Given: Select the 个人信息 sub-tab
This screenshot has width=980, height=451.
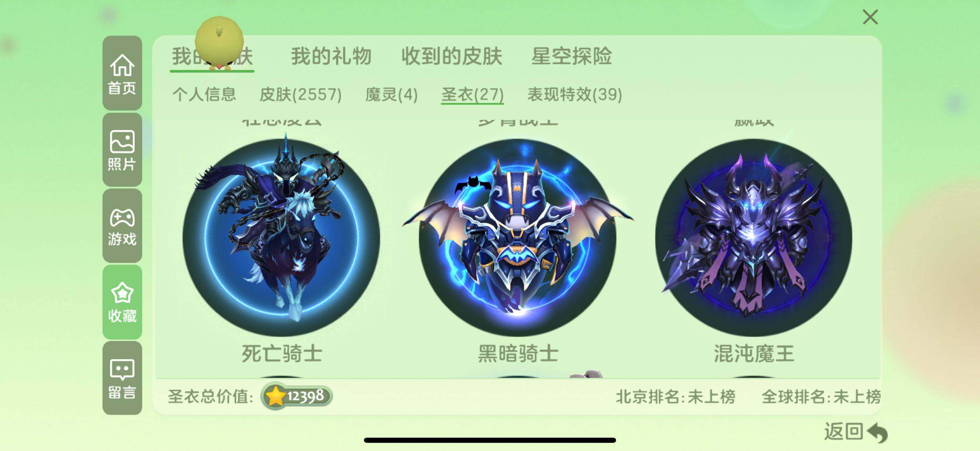Looking at the screenshot, I should tap(204, 94).
